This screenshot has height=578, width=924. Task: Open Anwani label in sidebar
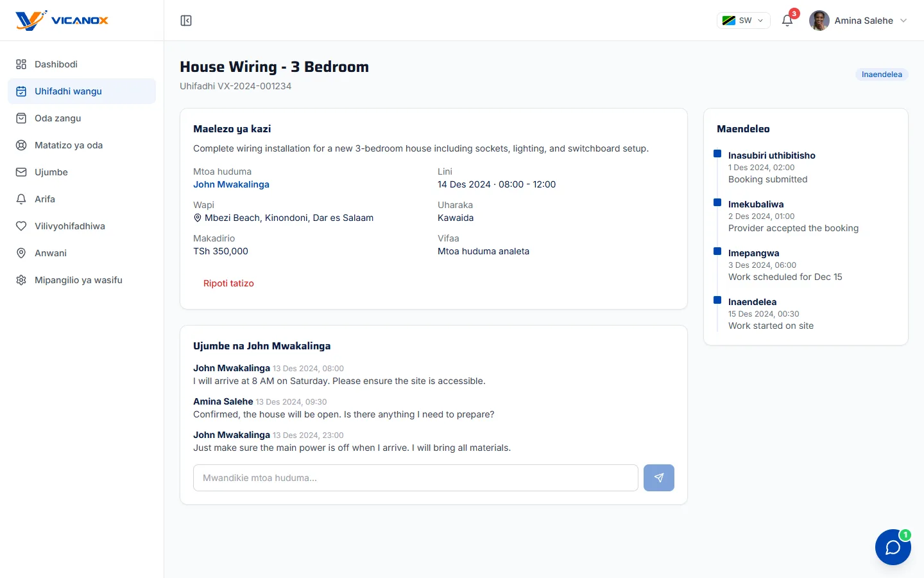tap(51, 253)
